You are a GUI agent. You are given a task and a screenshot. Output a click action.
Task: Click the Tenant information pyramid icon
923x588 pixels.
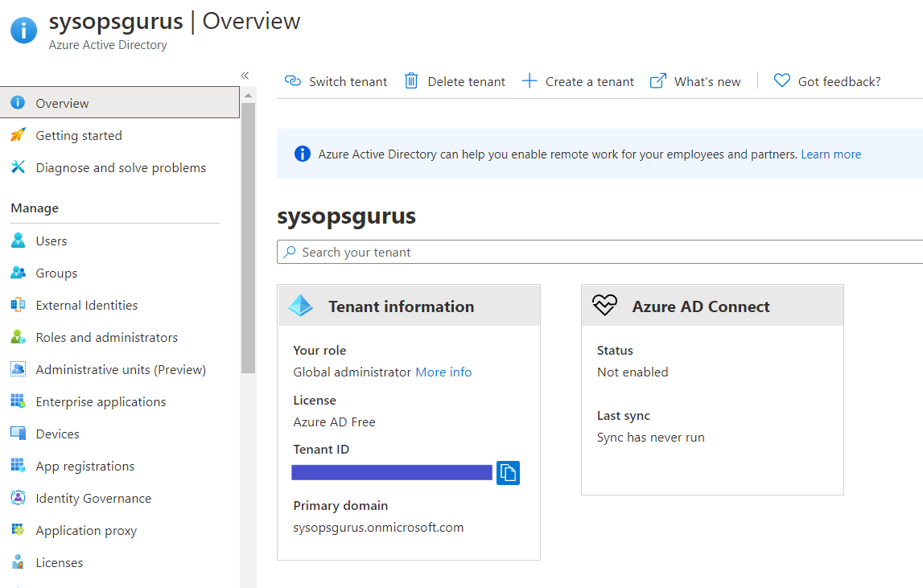(x=301, y=305)
